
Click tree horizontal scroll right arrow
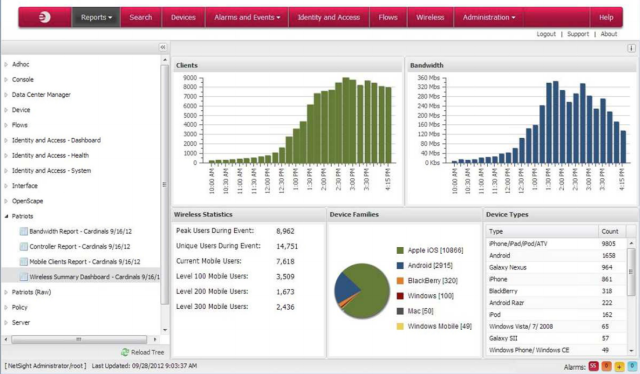tap(155, 339)
